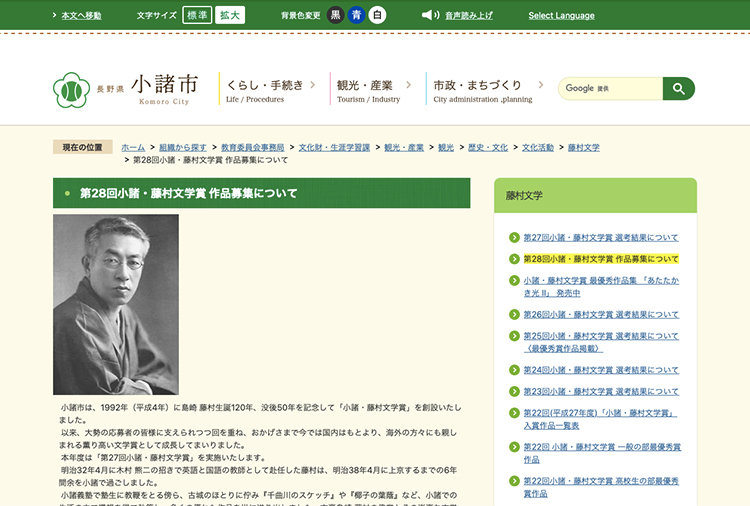Click the Google search input field

click(611, 88)
